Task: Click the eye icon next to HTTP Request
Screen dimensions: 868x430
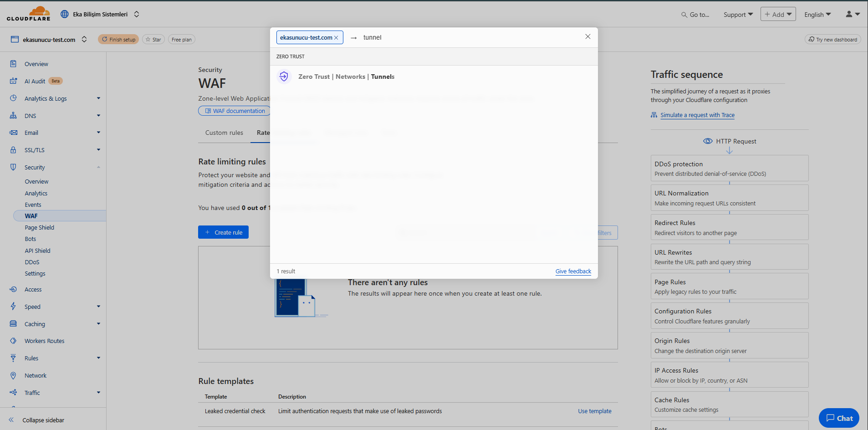Action: click(708, 141)
